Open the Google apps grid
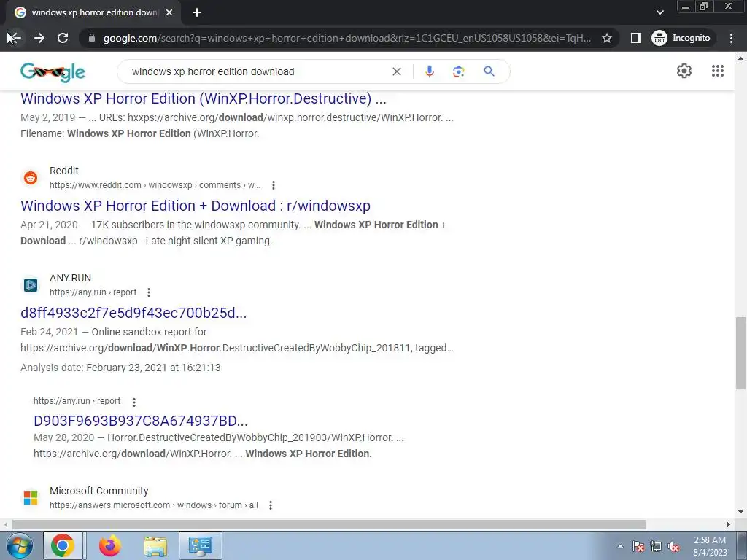This screenshot has width=747, height=560. pos(718,71)
